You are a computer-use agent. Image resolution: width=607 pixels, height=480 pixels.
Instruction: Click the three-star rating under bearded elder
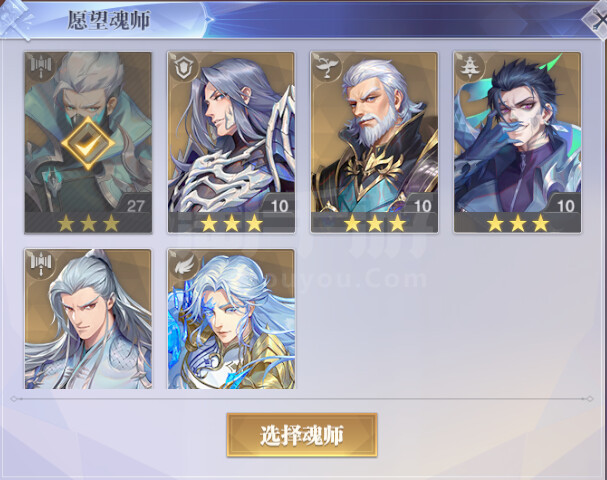[x=374, y=223]
